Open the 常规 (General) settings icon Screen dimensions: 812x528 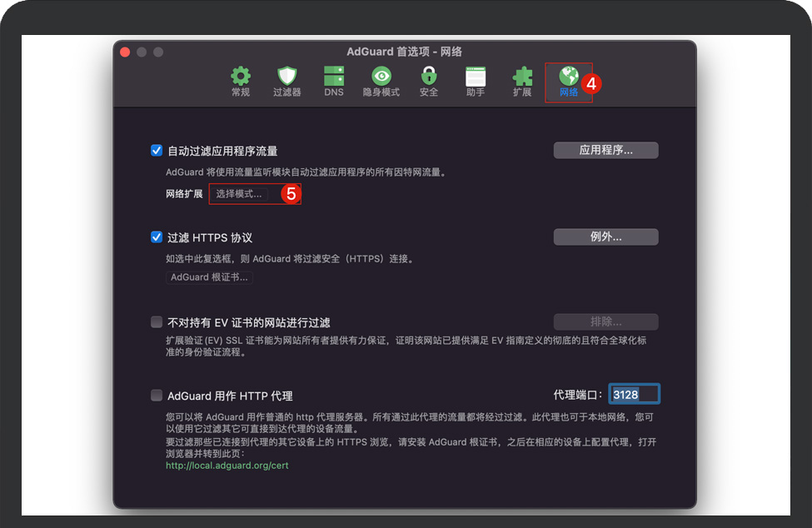[240, 81]
